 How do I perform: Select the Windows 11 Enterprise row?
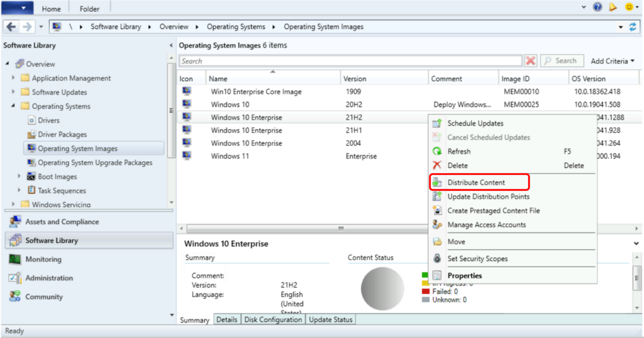pos(303,156)
